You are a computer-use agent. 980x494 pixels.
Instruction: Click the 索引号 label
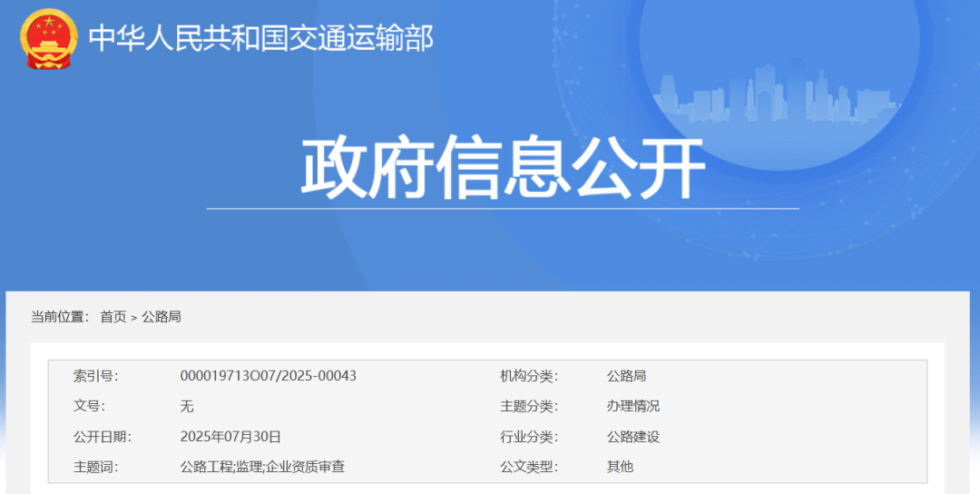95,376
